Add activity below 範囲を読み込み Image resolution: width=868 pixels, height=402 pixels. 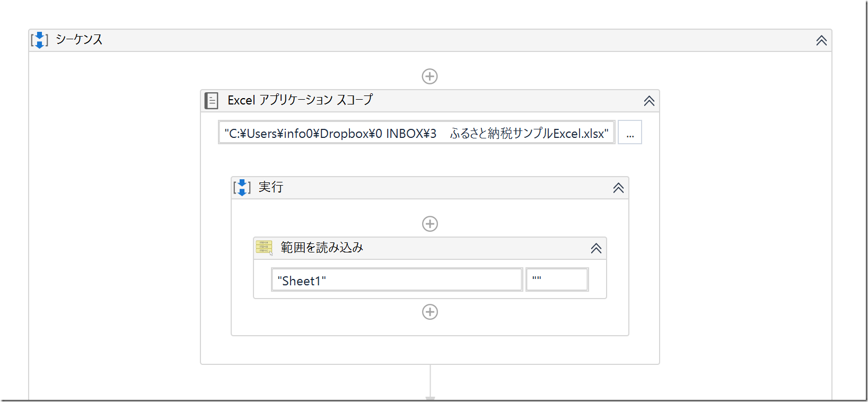point(429,312)
